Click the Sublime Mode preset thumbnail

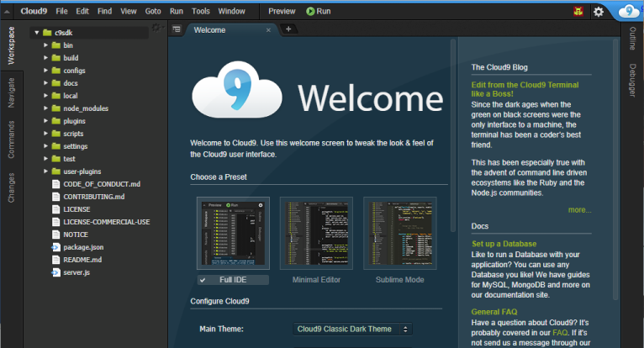click(399, 234)
